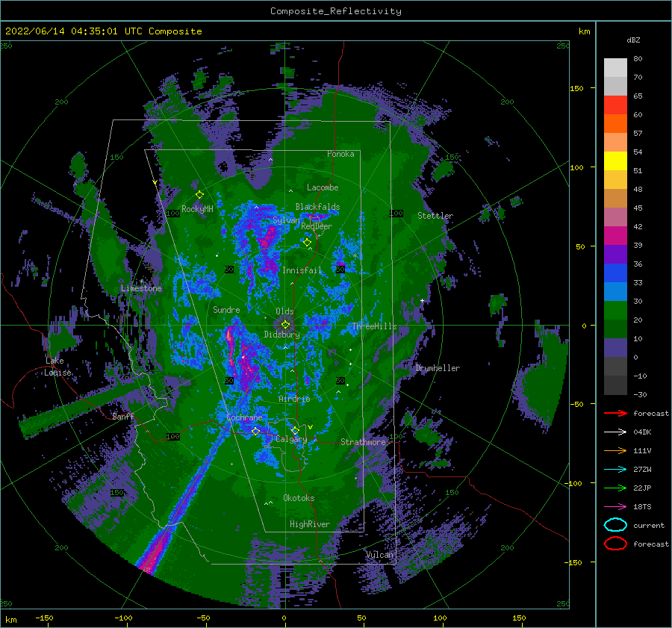Click the 04DK legend text
The height and width of the screenshot is (628, 672).
point(642,432)
